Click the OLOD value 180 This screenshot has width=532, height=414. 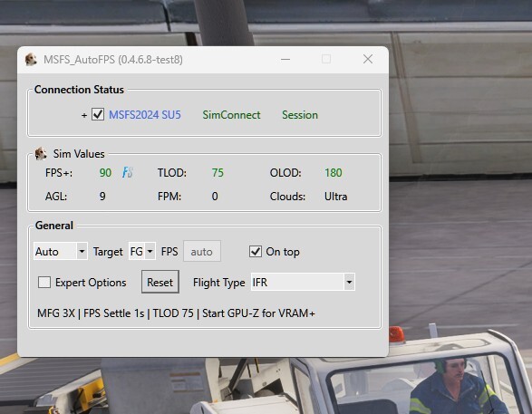coord(334,173)
